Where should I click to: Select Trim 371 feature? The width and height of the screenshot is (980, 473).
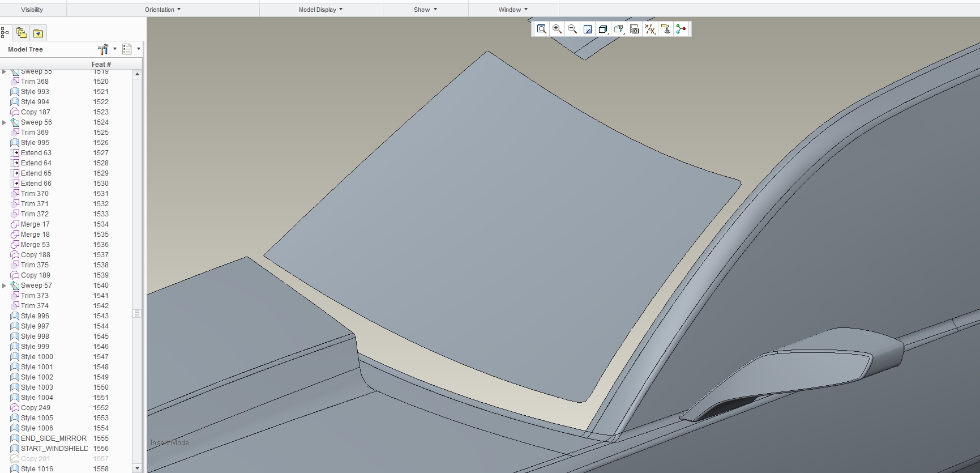(35, 204)
